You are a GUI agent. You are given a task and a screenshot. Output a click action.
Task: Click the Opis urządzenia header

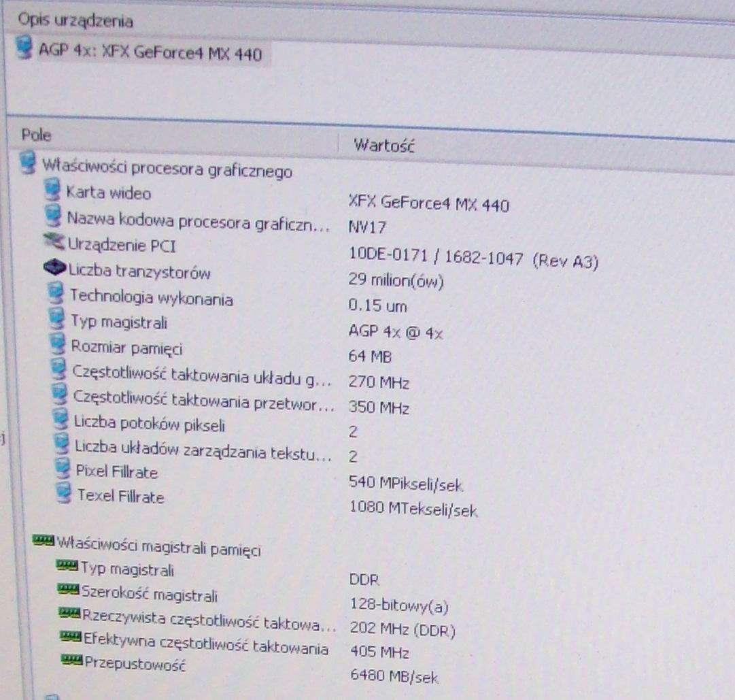click(75, 20)
